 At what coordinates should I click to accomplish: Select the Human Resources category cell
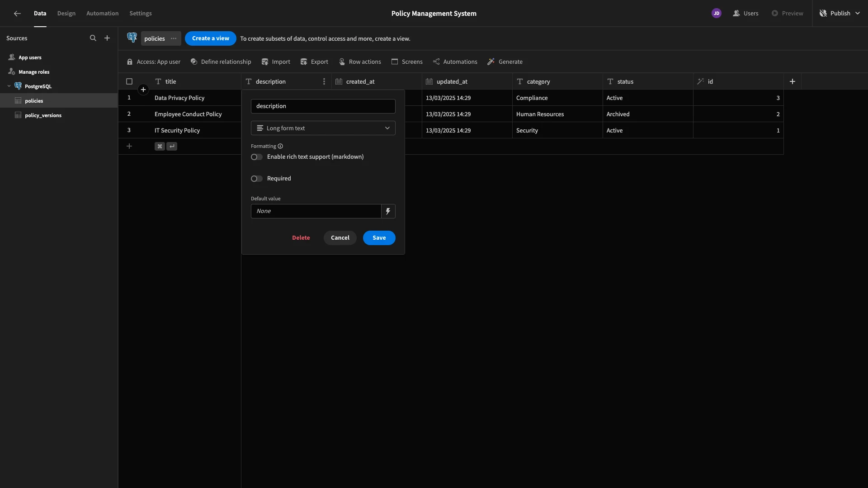557,114
